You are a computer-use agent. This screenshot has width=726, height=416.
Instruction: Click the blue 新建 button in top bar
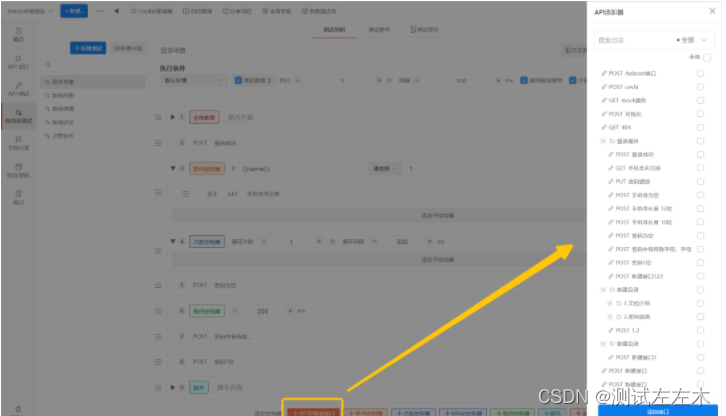point(74,11)
